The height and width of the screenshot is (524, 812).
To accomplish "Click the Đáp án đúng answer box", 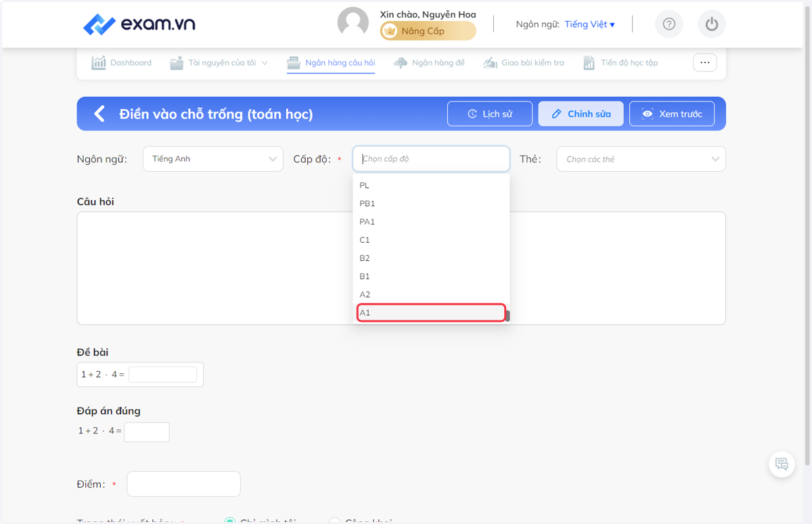I will (147, 432).
